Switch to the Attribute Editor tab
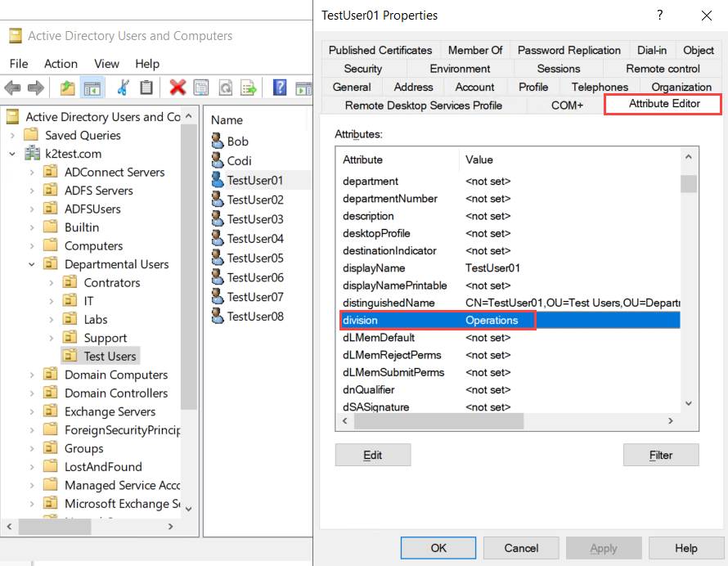Image resolution: width=728 pixels, height=566 pixels. coord(664,104)
